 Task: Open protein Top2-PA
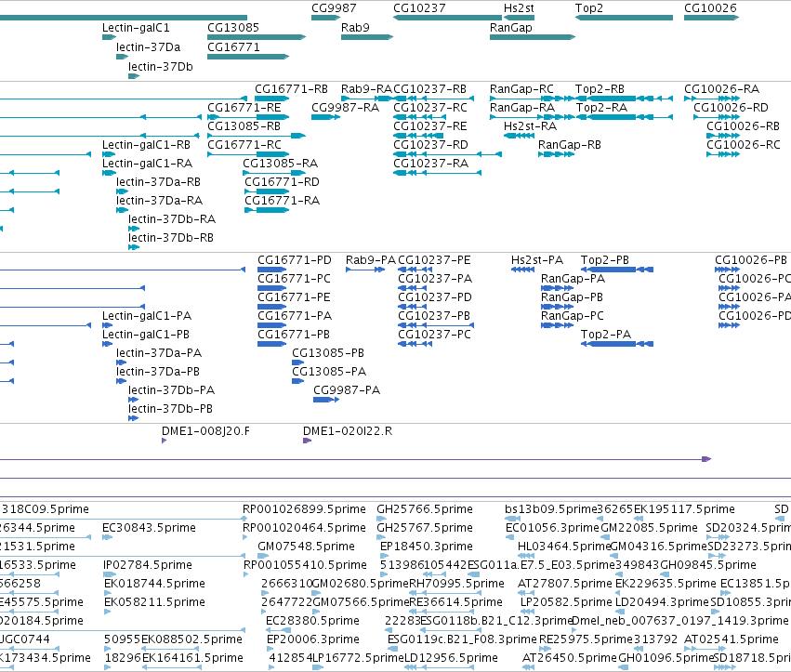606,335
